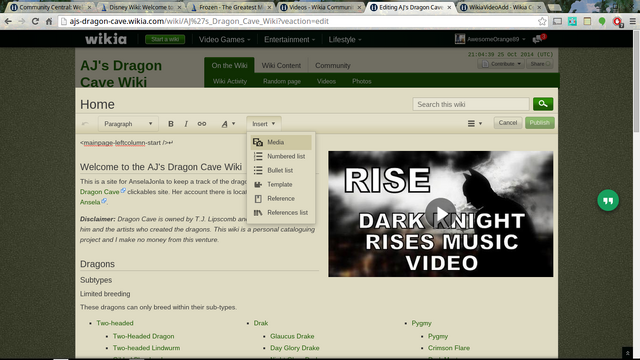Viewport: 640px width, 360px height.
Task: Click the Share button
Action: coord(540,64)
